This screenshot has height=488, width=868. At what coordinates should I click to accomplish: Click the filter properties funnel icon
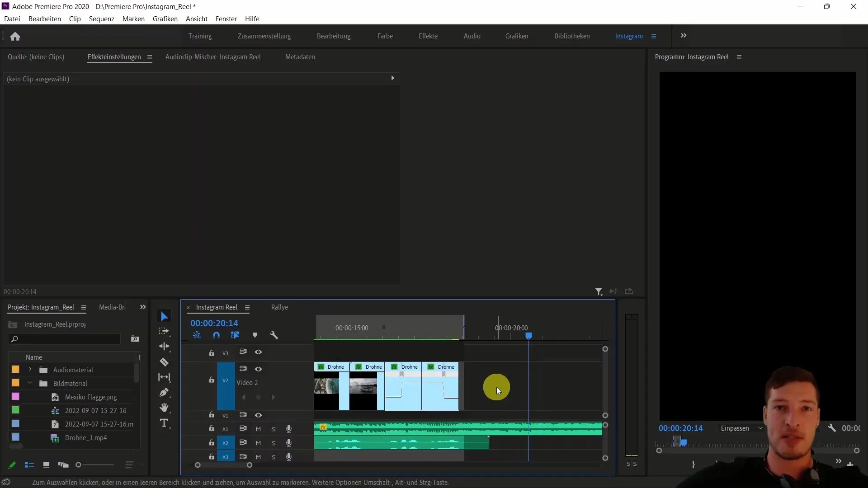[599, 292]
